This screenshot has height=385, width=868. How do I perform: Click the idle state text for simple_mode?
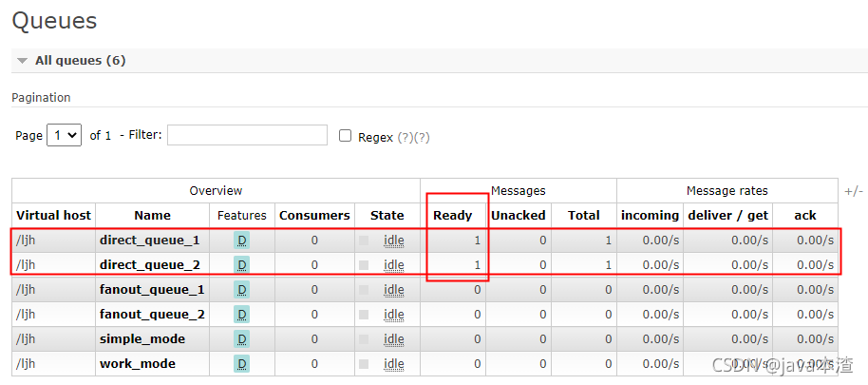tap(393, 339)
